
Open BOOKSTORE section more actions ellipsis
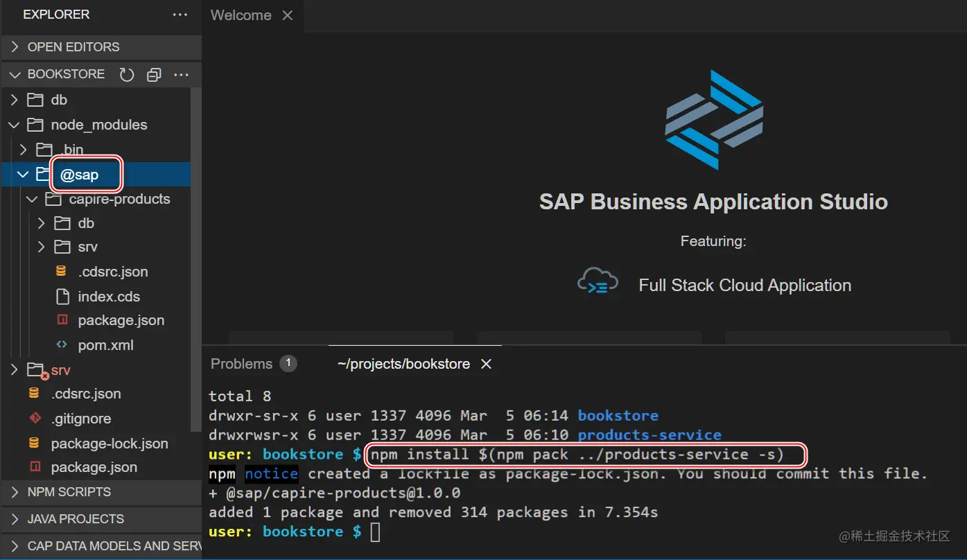(181, 74)
